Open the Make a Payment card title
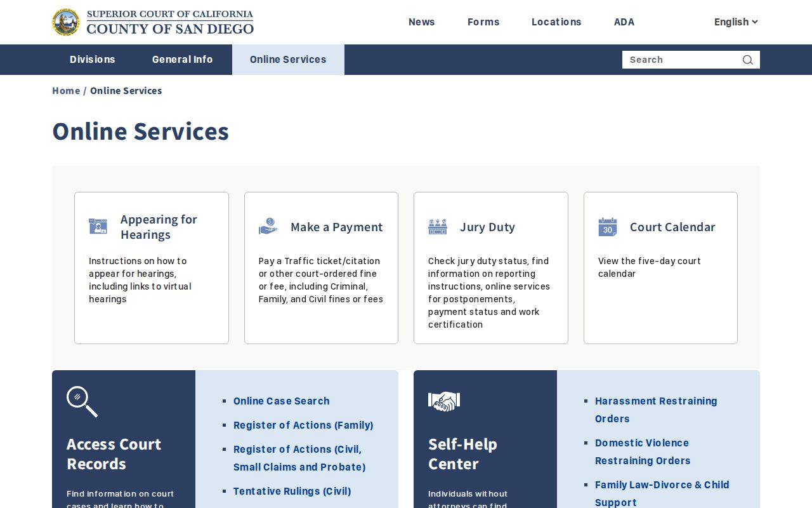Image resolution: width=812 pixels, height=508 pixels. pos(337,227)
